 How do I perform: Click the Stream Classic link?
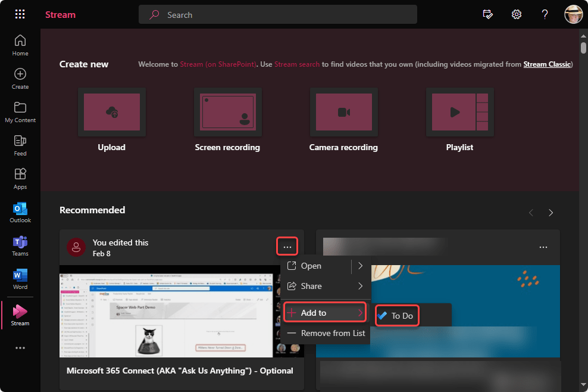(547, 64)
